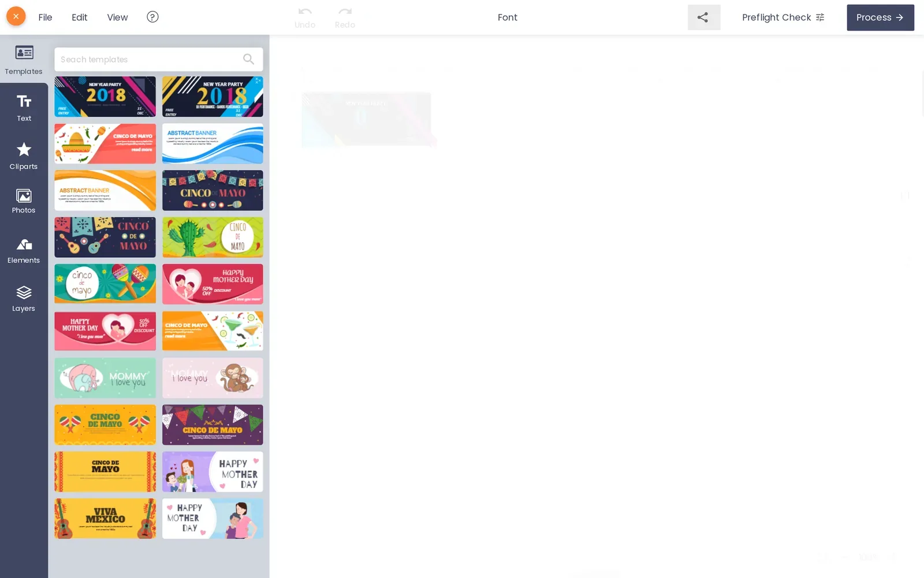
Task: Select pink Happy Mother Day 50% off template
Action: (x=213, y=284)
